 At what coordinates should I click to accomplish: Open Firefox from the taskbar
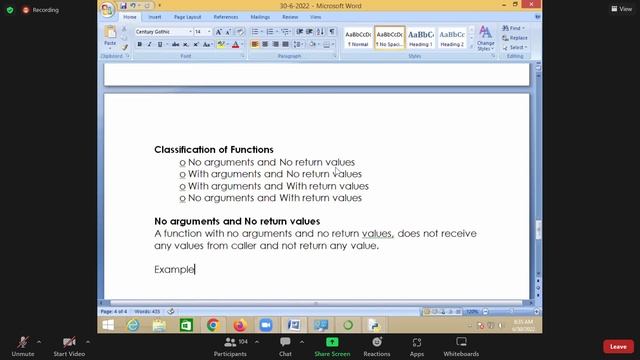click(x=240, y=325)
